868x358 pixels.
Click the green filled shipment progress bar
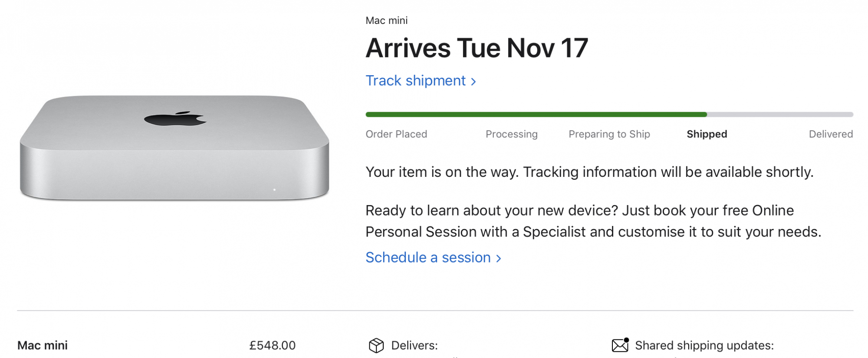536,115
